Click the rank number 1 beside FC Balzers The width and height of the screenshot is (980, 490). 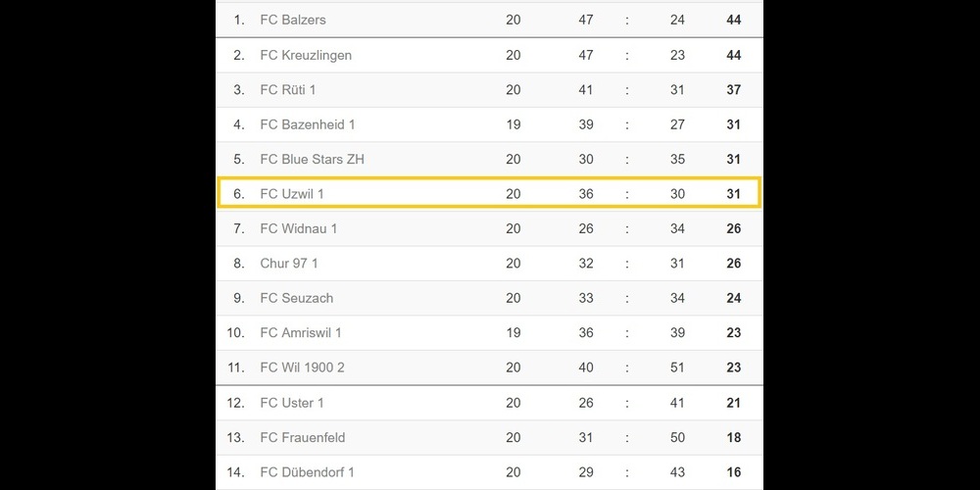[x=239, y=20]
